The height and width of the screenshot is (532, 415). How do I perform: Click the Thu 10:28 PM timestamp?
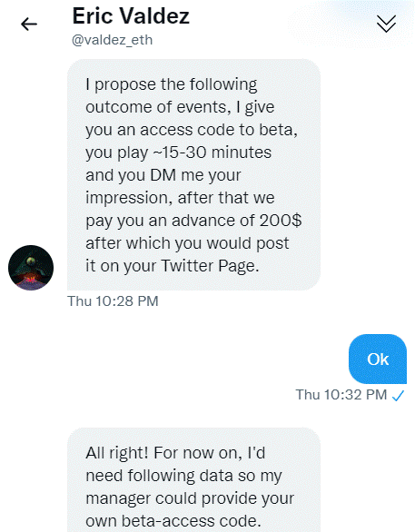[113, 301]
